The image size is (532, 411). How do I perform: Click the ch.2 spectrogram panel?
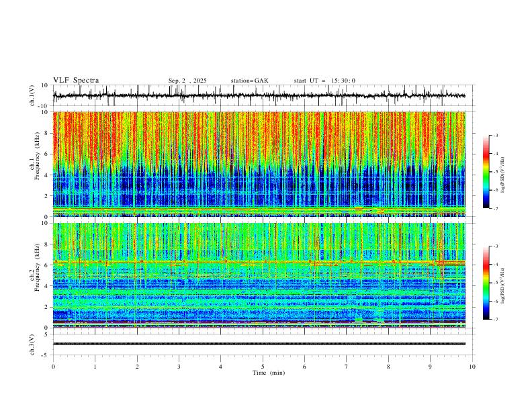259,275
